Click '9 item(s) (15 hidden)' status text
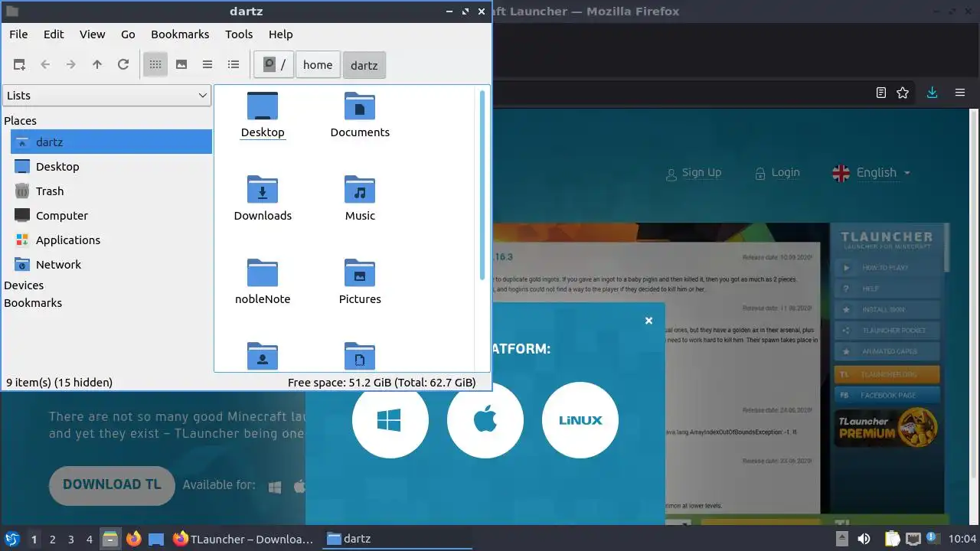 coord(59,383)
